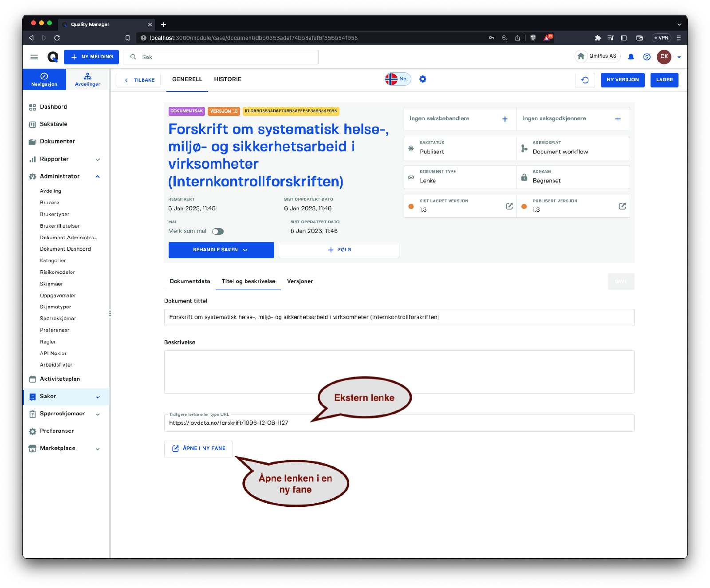The image size is (710, 588).
Task: Select the Versjoner tab
Action: coord(300,281)
